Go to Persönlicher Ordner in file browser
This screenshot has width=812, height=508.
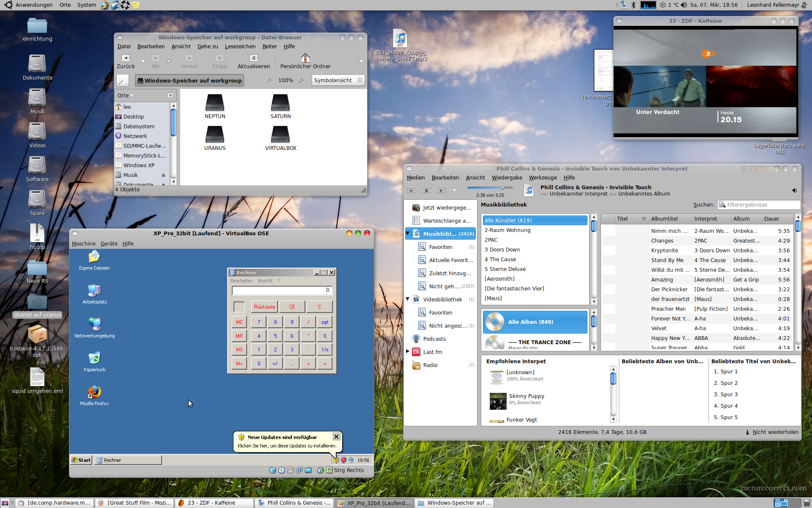[x=305, y=61]
